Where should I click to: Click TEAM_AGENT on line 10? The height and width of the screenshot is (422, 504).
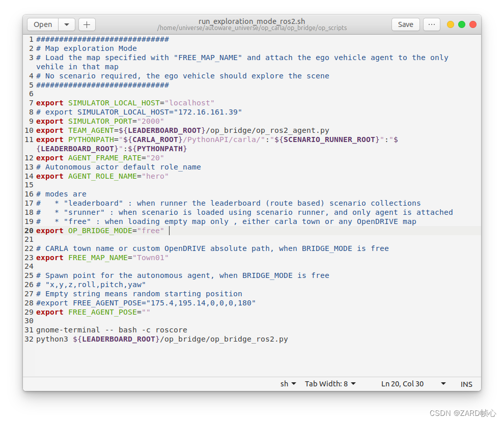point(91,130)
